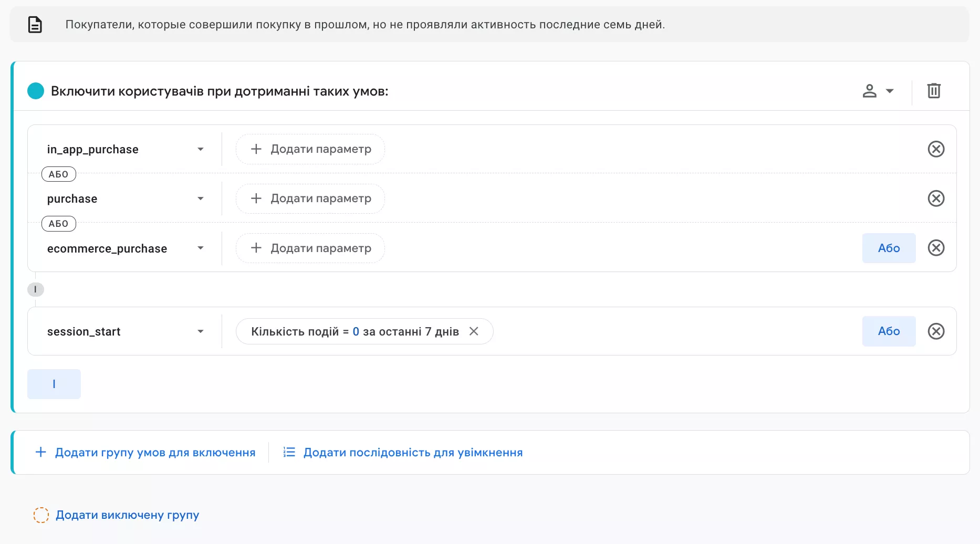The width and height of the screenshot is (980, 544).
Task: Click the person scope icon in the header
Action: click(869, 90)
